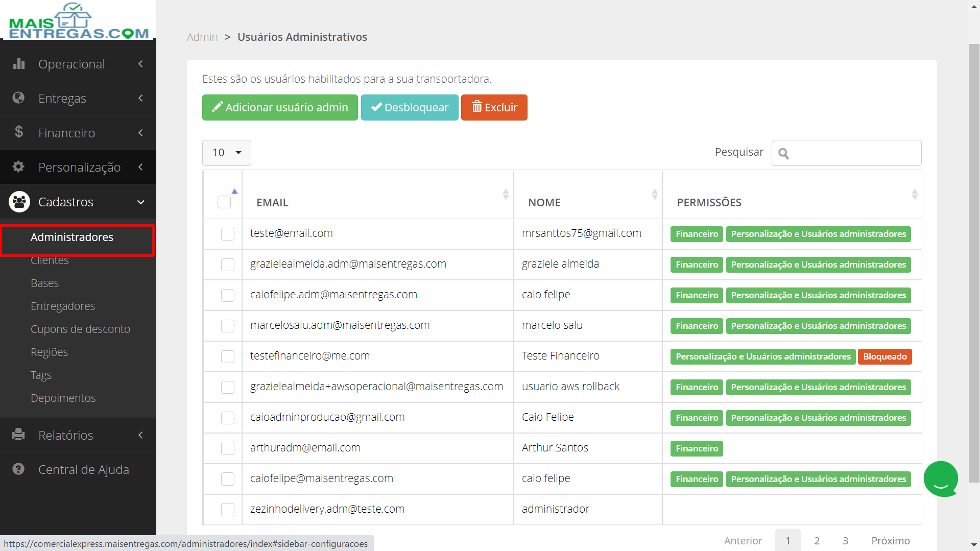Sort by the PERMISSÕES column arrows
Viewport: 980px width, 551px height.
click(x=915, y=195)
